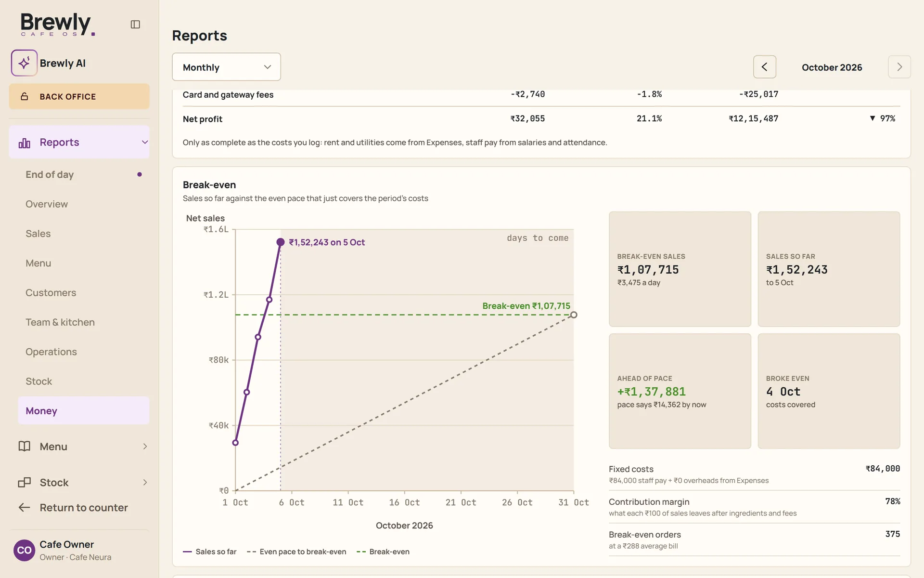Go to previous month arrow
Screen dimensions: 924x578
point(764,67)
